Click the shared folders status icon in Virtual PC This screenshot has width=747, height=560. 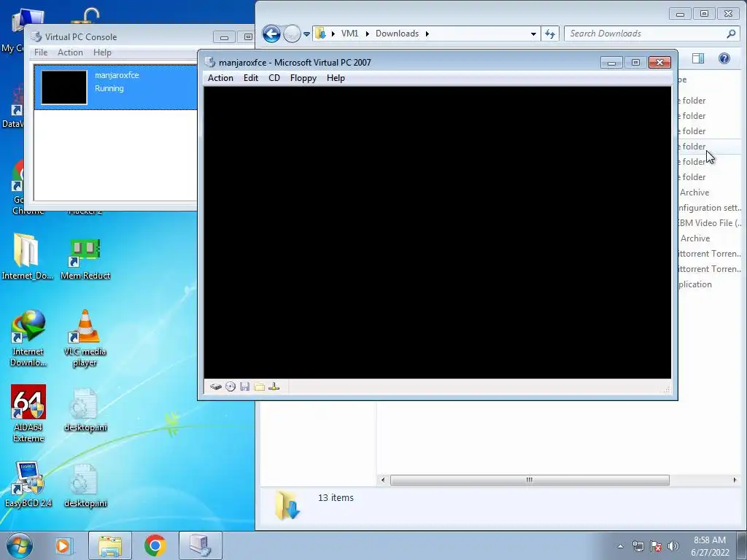coord(259,386)
